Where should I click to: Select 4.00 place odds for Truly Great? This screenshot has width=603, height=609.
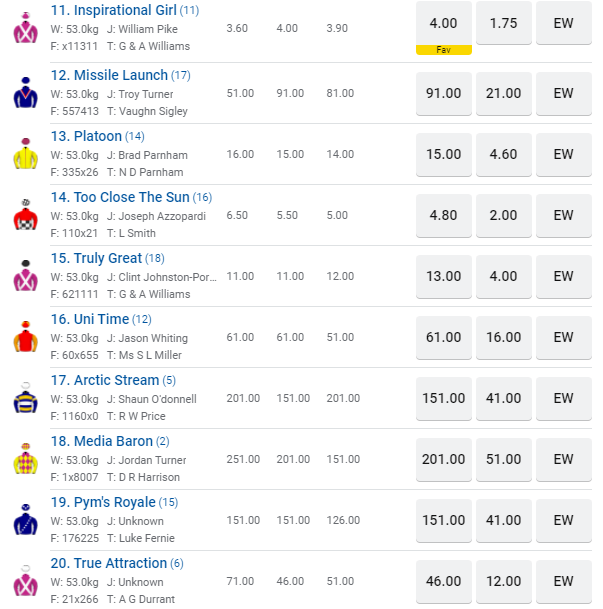[504, 276]
